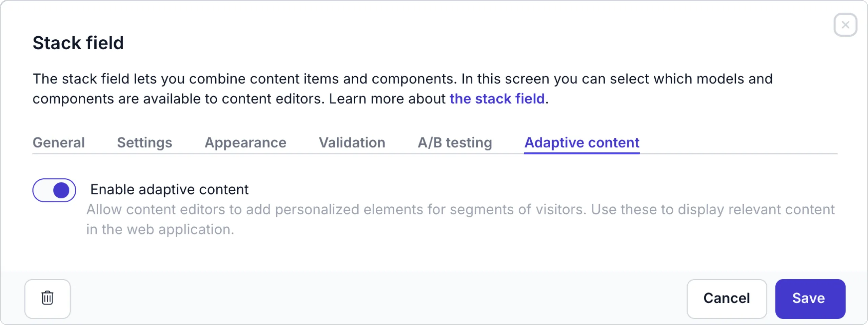This screenshot has width=868, height=325.
Task: Select the Appearance tab
Action: click(245, 142)
